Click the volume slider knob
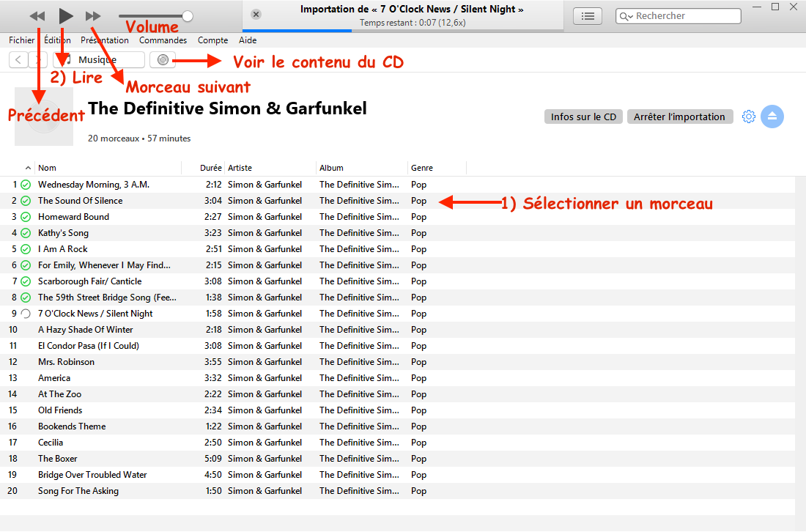806x532 pixels. pos(188,16)
